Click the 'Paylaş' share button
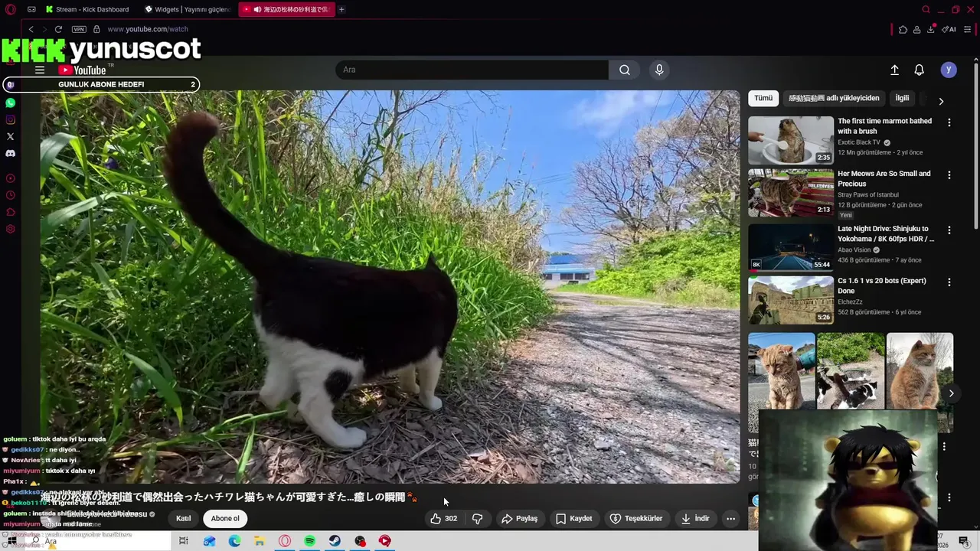The height and width of the screenshot is (551, 980). pos(520,518)
